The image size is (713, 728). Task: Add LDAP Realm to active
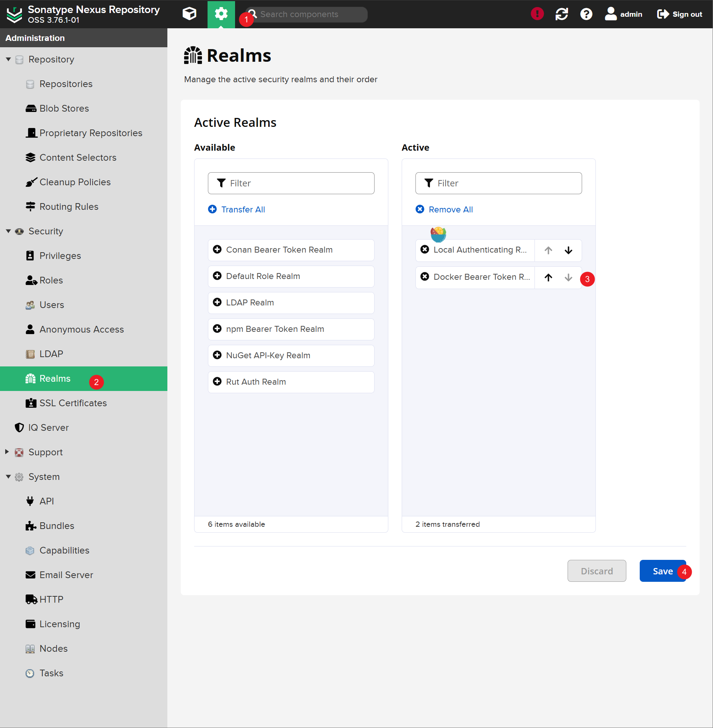click(x=291, y=302)
